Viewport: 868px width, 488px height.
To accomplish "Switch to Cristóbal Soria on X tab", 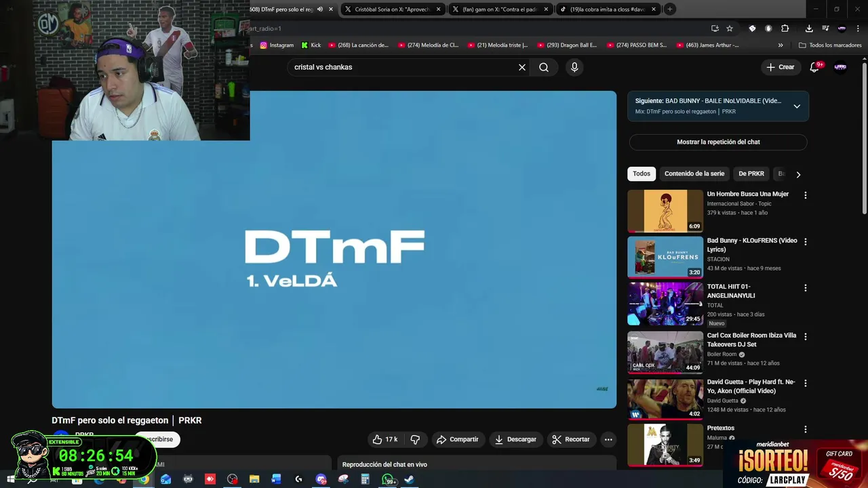I will coord(393,9).
